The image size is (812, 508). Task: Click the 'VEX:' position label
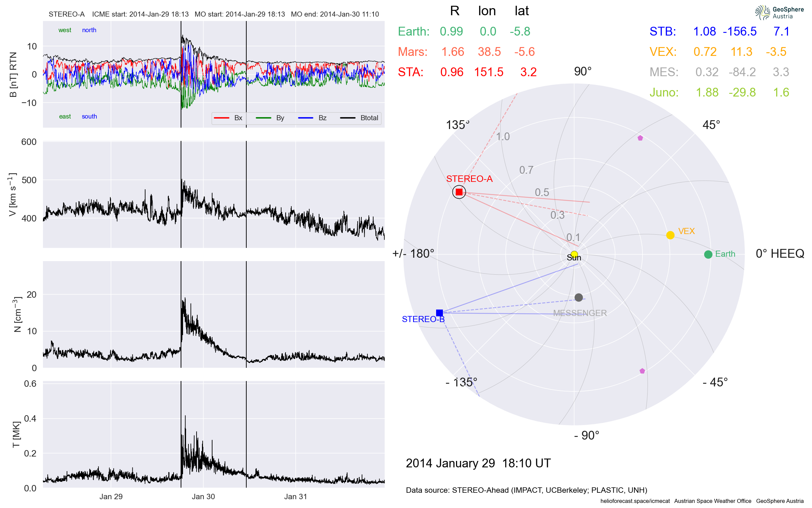coord(663,52)
